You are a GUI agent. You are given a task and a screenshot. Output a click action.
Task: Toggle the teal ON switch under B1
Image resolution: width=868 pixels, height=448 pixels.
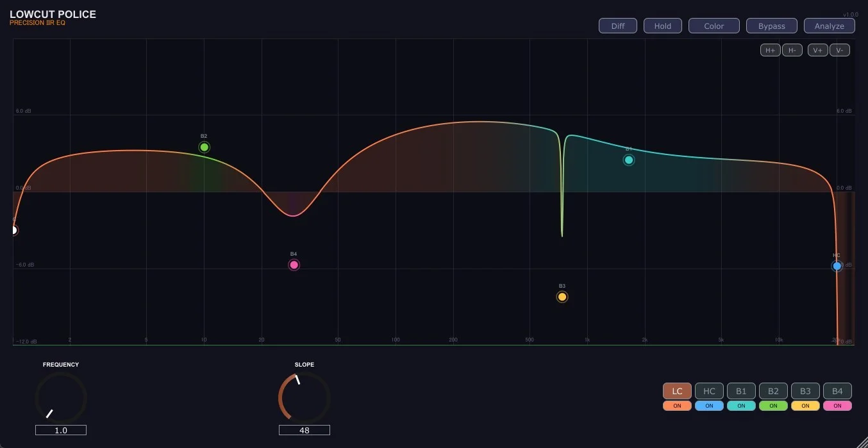click(742, 406)
